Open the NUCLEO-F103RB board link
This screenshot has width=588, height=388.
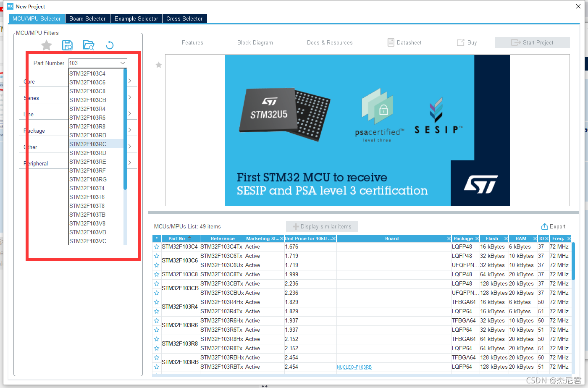click(x=354, y=367)
